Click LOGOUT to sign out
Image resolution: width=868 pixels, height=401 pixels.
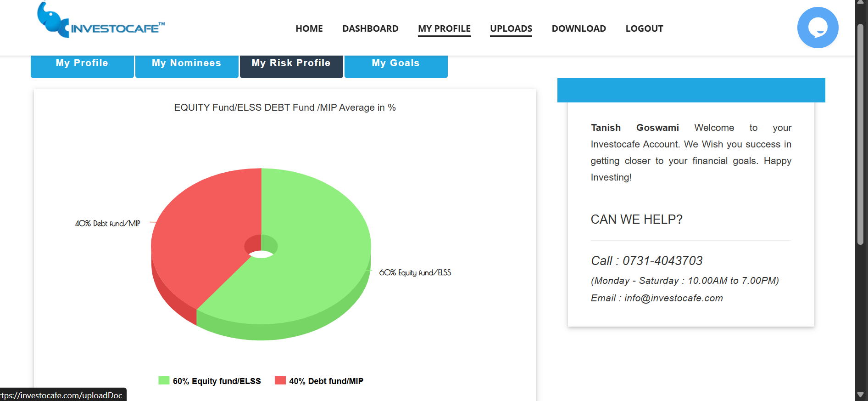644,28
